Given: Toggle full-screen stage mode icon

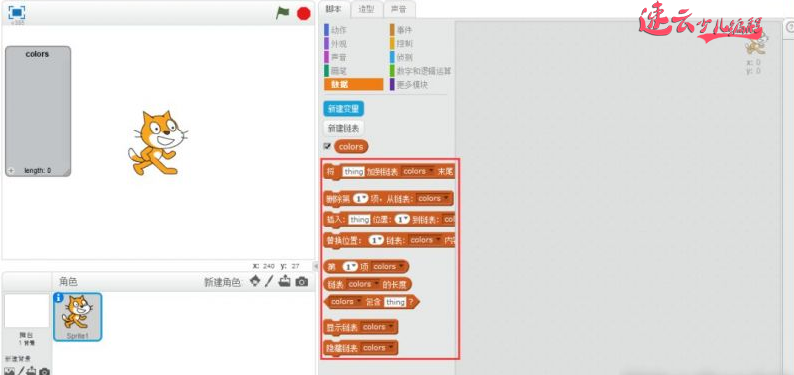Looking at the screenshot, I should point(17,13).
